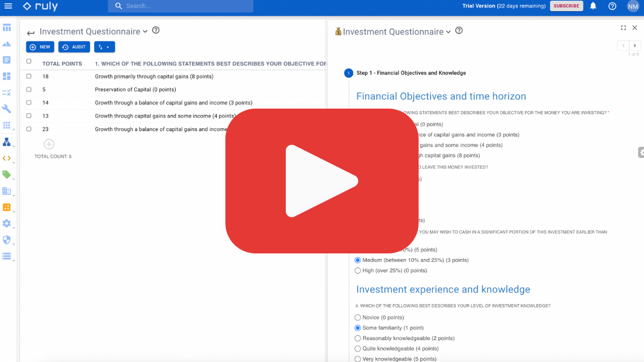Open the storage list sidebar icon
644x362 pixels.
tap(7, 256)
